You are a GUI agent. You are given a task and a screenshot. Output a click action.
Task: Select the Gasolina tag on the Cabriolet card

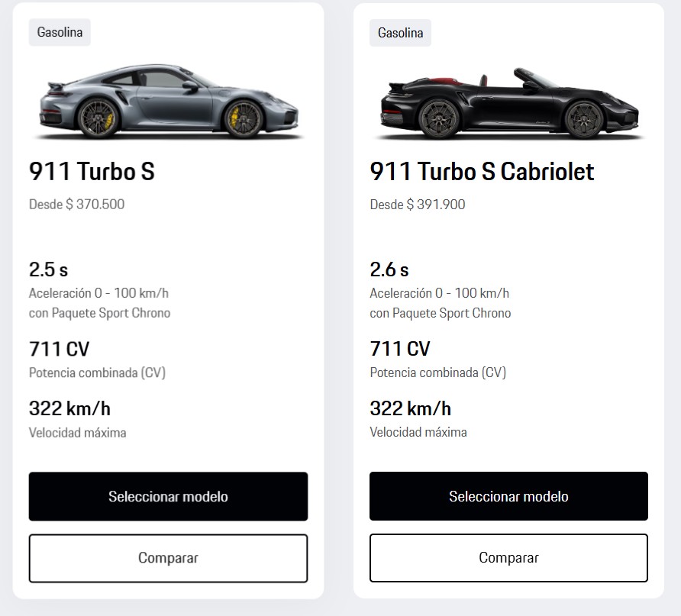point(400,33)
